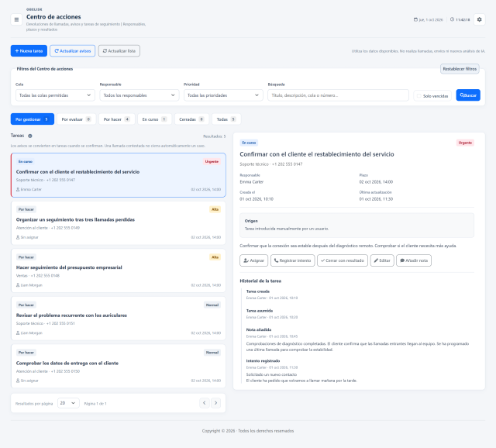Open the hamburger menu beside Centro de acciones
The image size is (496, 448).
[x=16, y=19]
